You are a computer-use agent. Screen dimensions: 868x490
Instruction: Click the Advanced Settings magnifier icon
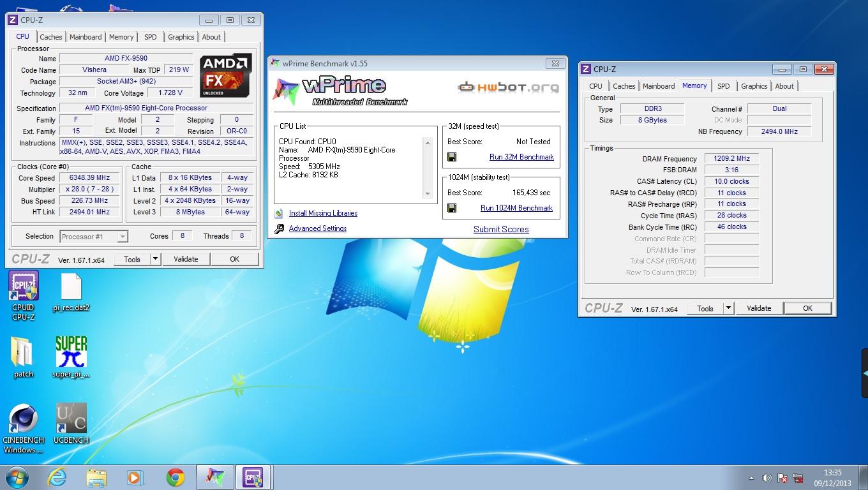pos(279,229)
